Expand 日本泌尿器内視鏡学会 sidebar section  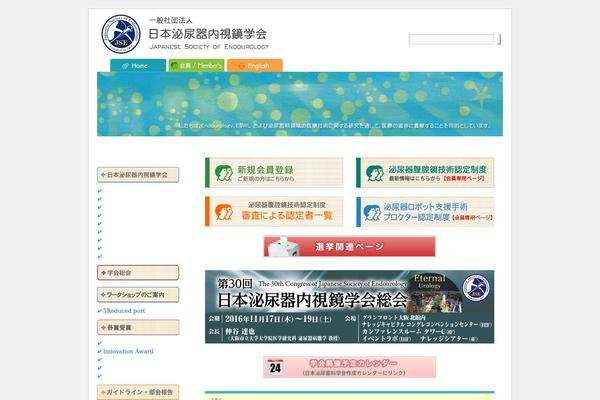tap(138, 175)
